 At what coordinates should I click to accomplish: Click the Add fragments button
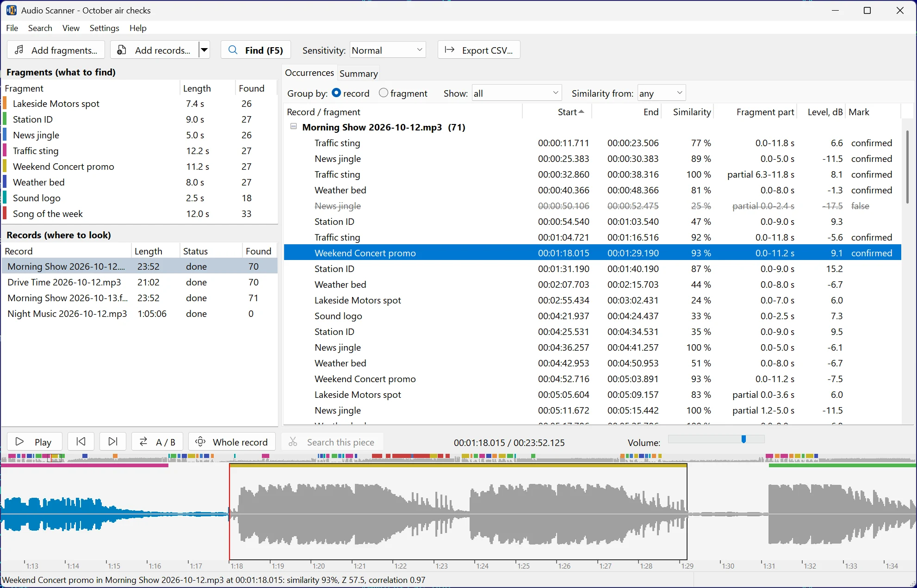pyautogui.click(x=56, y=50)
